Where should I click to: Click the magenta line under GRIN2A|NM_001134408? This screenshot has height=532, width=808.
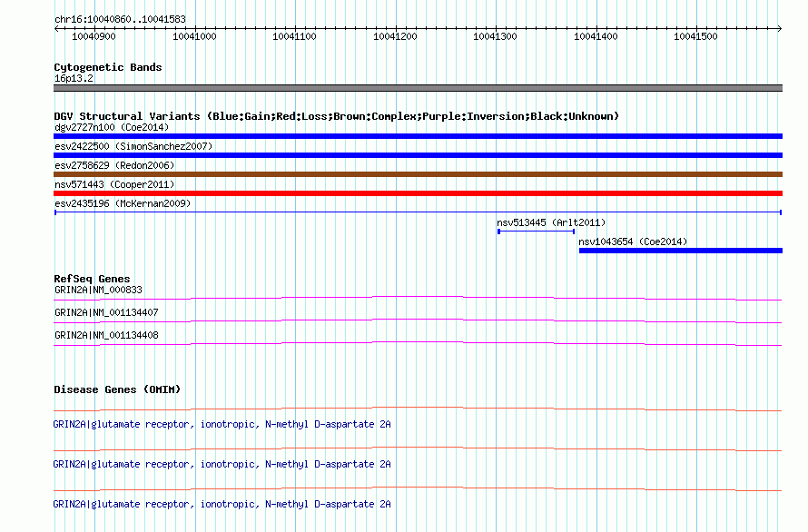tap(418, 343)
